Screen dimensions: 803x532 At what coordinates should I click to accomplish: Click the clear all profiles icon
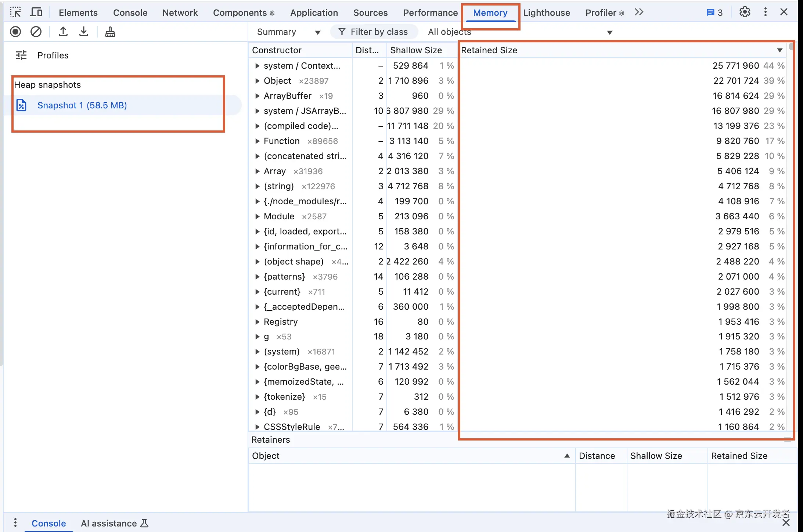[x=36, y=32]
